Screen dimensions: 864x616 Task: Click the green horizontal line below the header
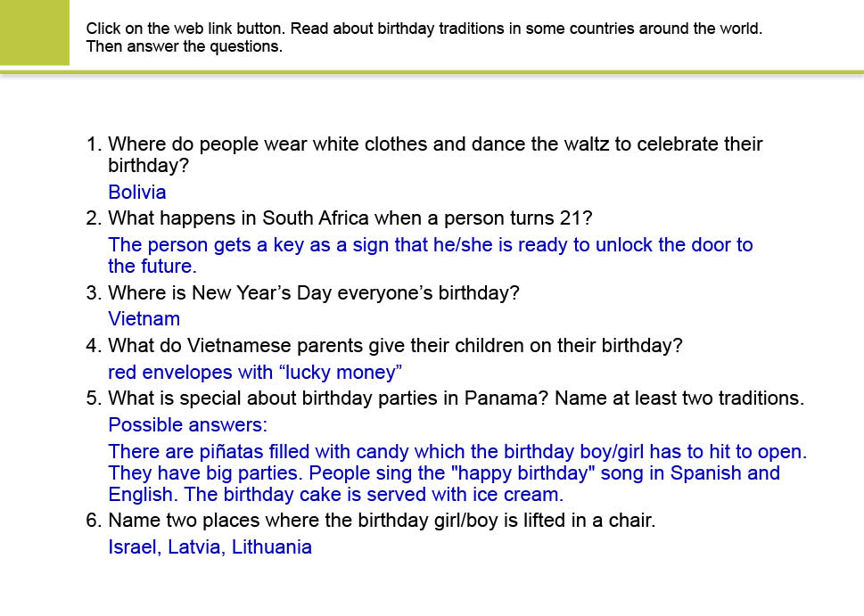click(432, 72)
